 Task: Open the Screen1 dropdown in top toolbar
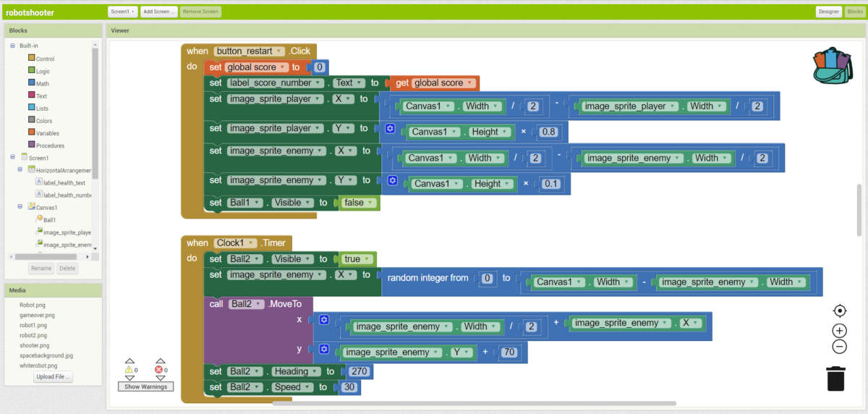tap(122, 12)
